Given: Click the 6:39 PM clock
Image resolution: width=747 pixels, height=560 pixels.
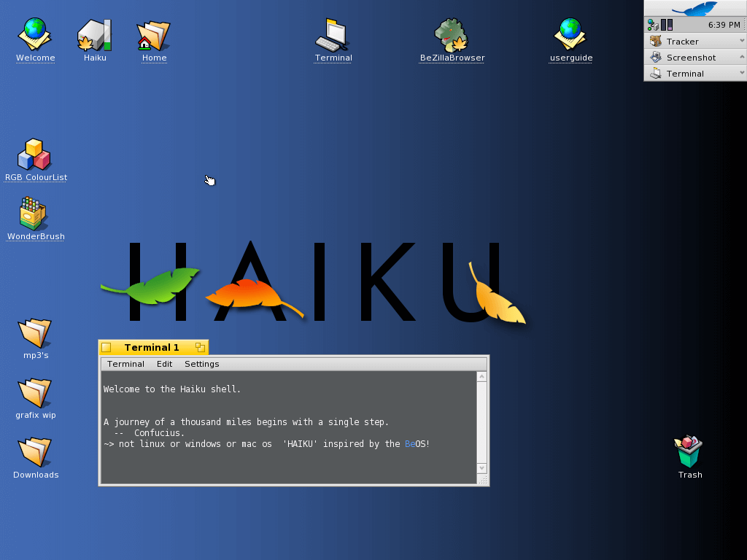Looking at the screenshot, I should pyautogui.click(x=724, y=25).
